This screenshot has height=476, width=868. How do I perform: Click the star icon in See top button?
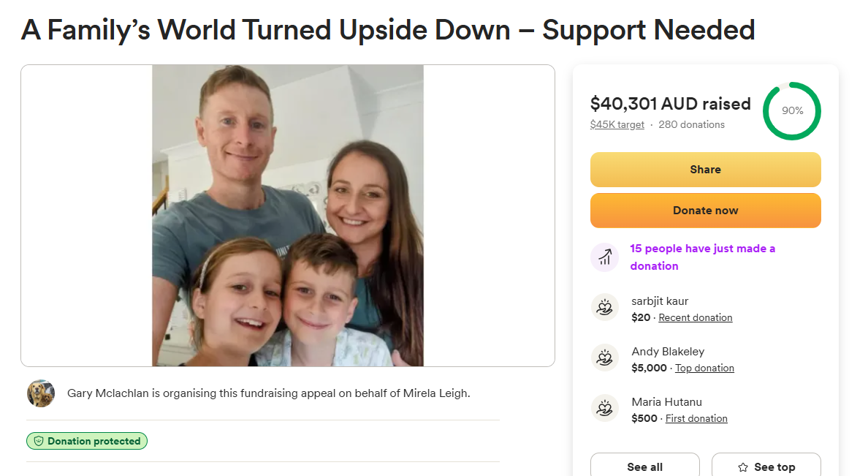click(743, 467)
